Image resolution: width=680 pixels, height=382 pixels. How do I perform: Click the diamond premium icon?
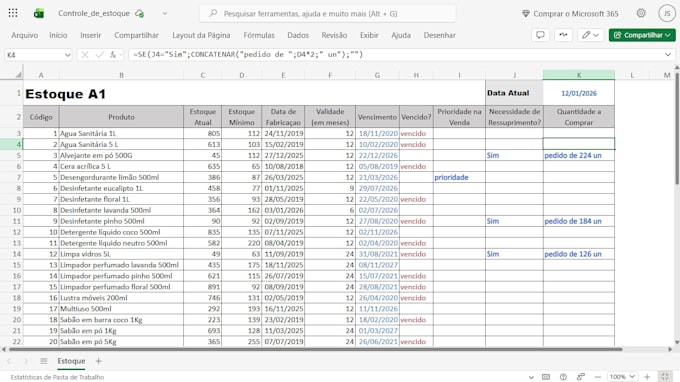(526, 13)
